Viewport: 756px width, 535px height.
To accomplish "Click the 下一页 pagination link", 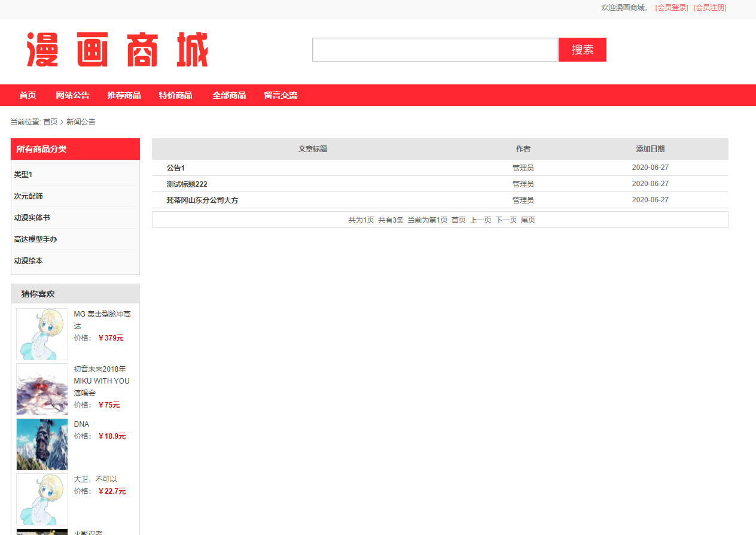I will (x=506, y=220).
